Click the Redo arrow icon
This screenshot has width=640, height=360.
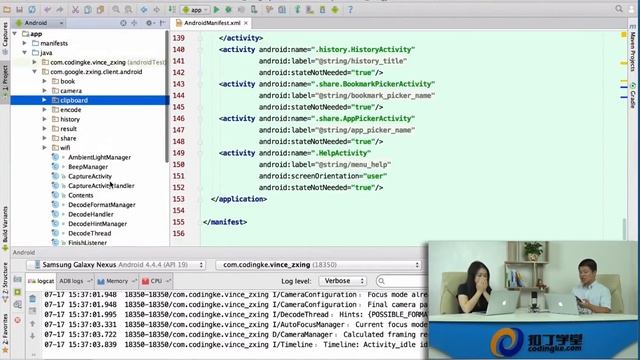click(60, 9)
